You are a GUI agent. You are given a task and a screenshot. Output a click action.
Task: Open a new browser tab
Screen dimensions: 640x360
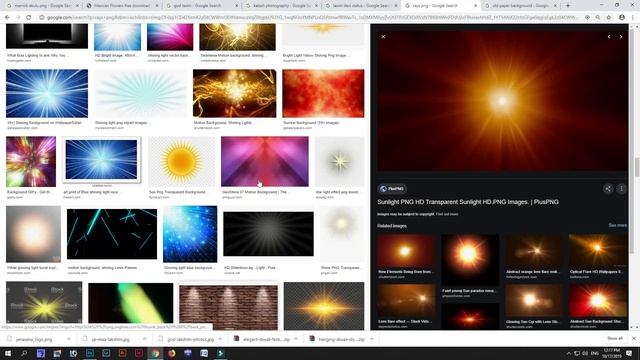(x=568, y=6)
